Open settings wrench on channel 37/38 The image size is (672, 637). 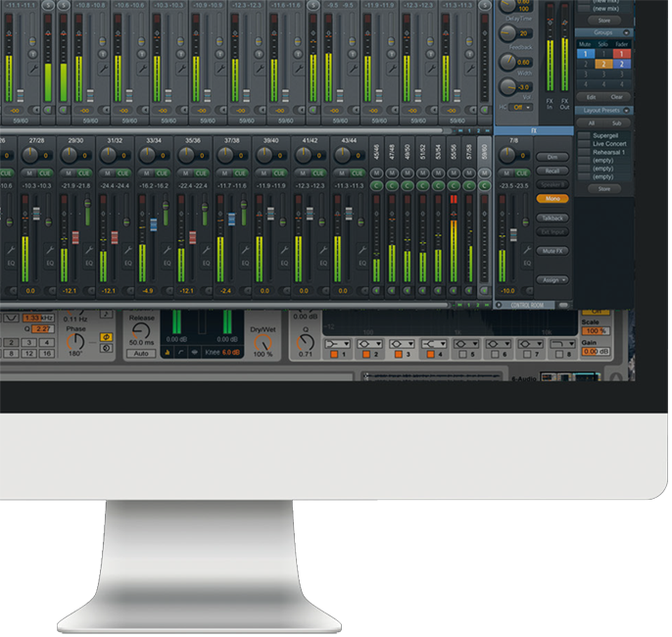point(245,249)
